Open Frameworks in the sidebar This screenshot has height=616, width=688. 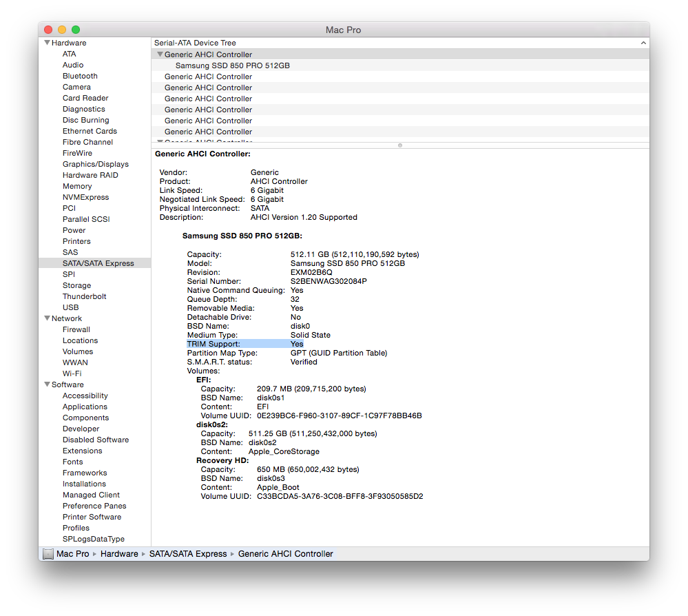pos(85,473)
